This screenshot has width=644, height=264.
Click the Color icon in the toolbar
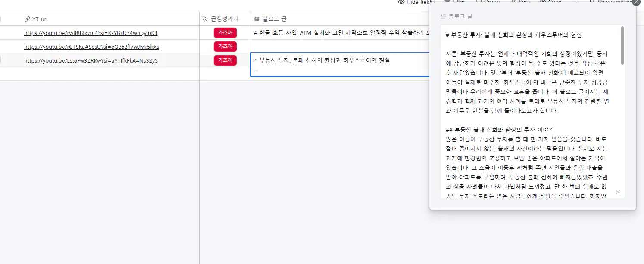point(542,2)
